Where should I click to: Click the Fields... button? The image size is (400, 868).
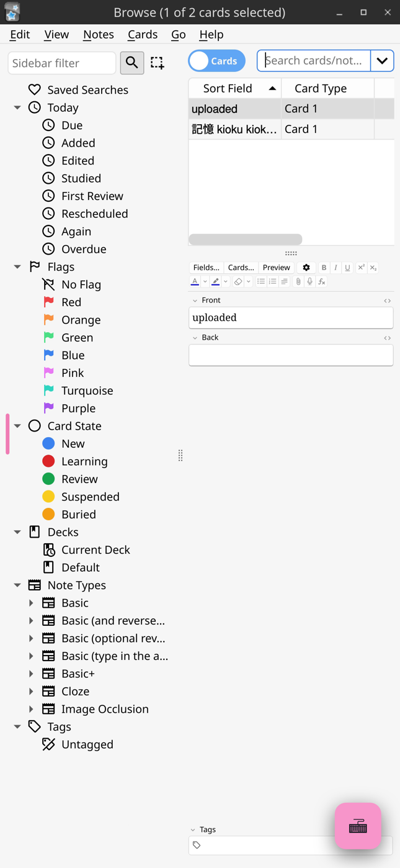point(207,268)
